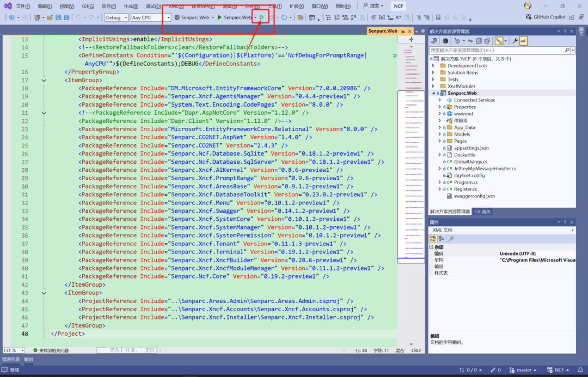Viewport: 588px width, 377px height.
Task: Open the 帮助(H) menu
Action: 343,6
